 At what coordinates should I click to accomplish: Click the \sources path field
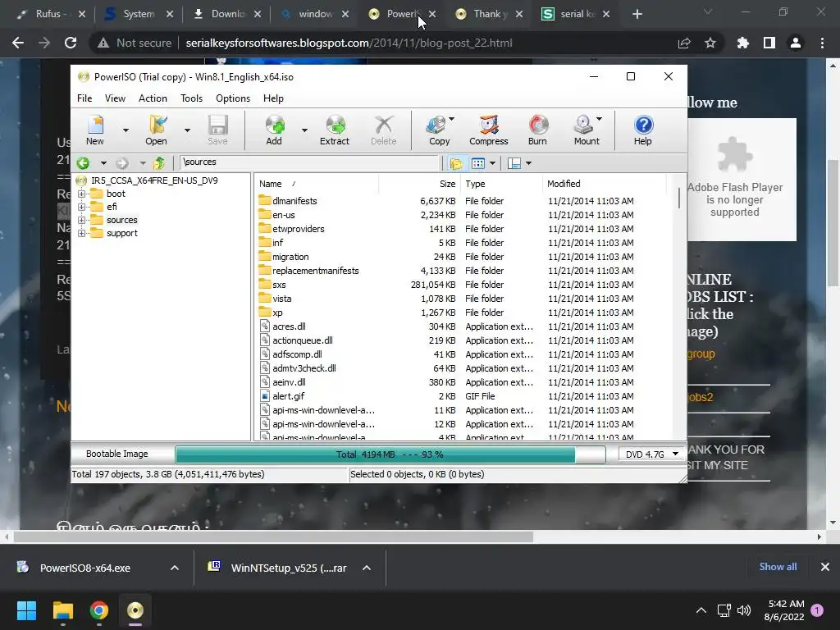(309, 162)
